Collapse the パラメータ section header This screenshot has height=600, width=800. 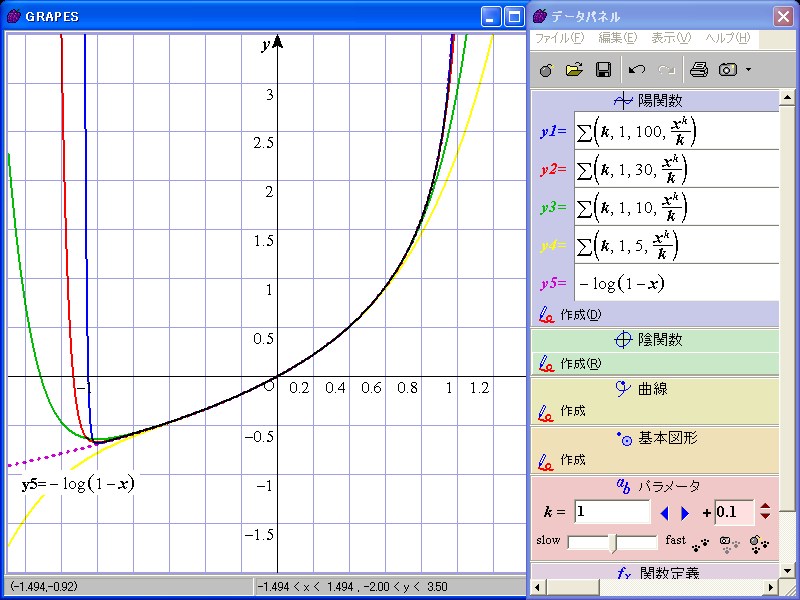click(x=654, y=487)
